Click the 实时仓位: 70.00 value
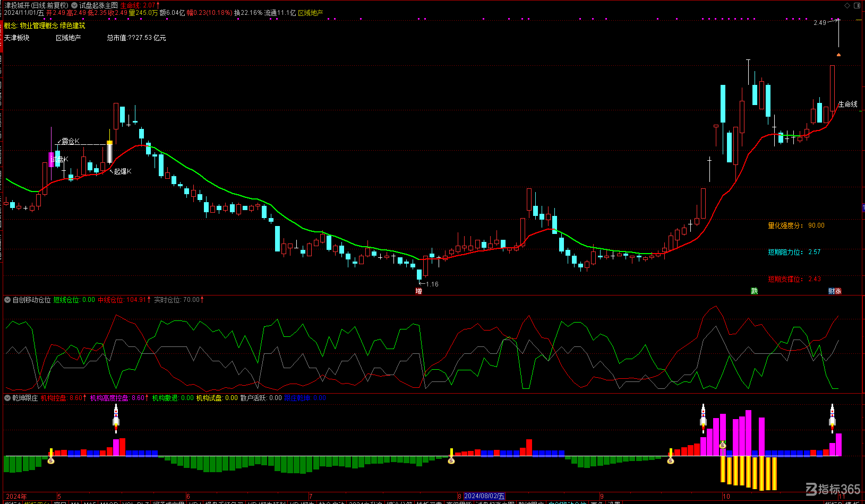 (179, 300)
